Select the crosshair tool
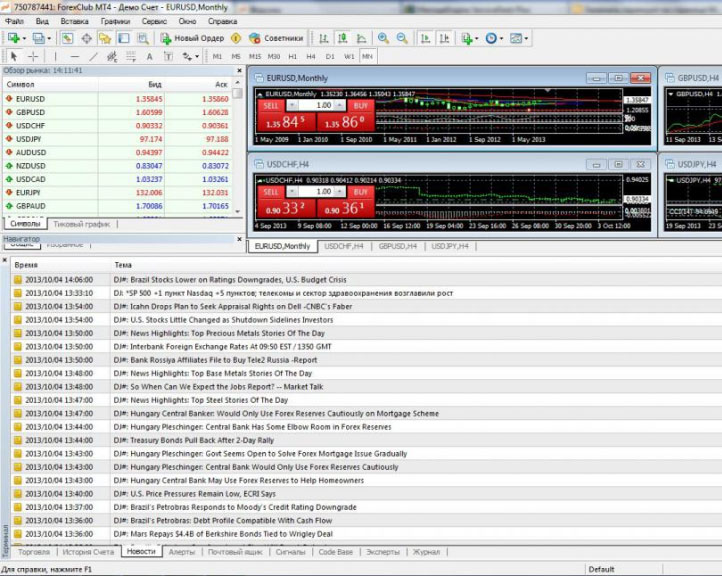The image size is (722, 576). 33,56
